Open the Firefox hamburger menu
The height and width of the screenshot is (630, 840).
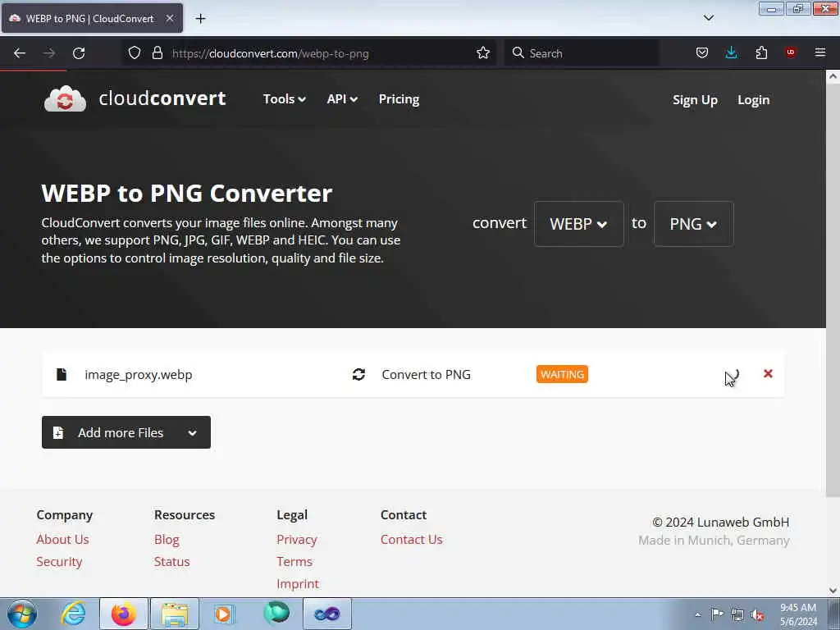click(819, 52)
